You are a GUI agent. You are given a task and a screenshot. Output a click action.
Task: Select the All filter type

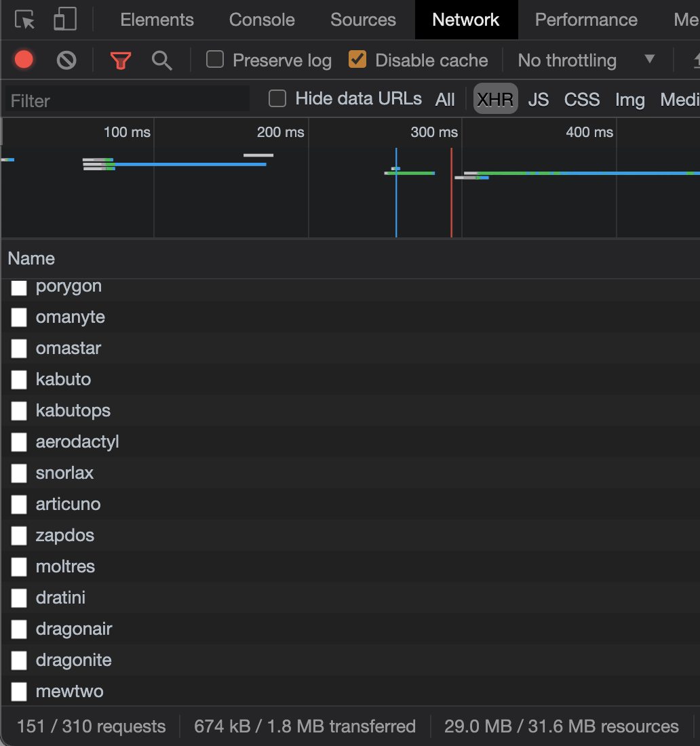[445, 100]
